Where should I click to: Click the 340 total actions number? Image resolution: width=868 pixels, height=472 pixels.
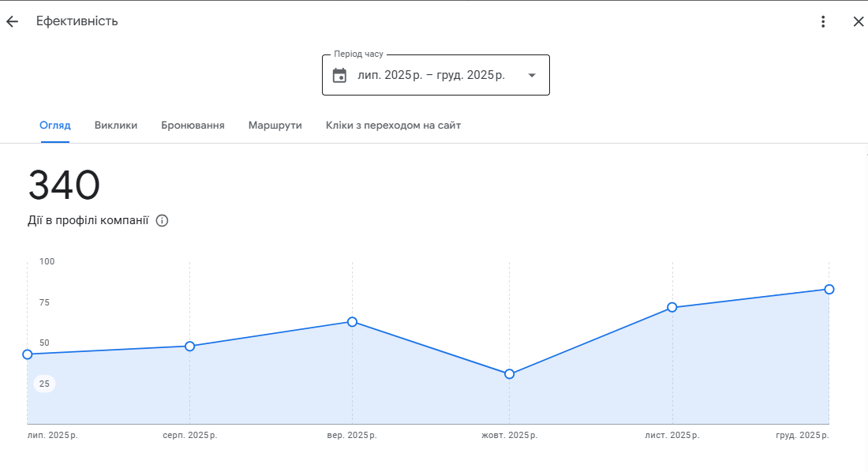64,186
